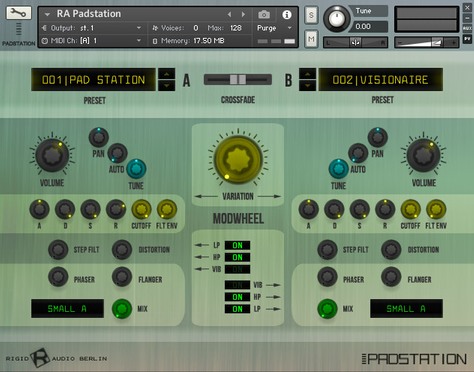Click the master Tune knob
Image resolution: width=474 pixels, height=372 pixels.
point(337,18)
